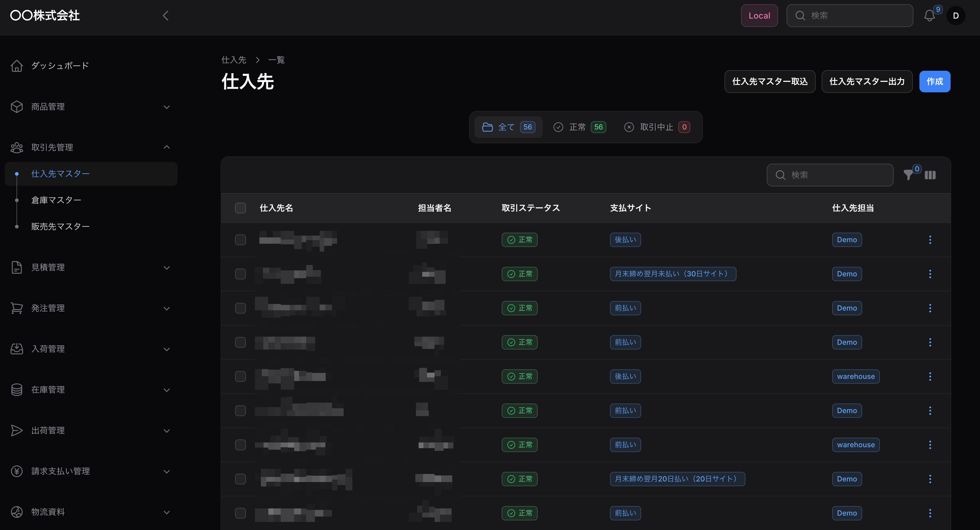Click the 物流資料 chart icon

tap(17, 512)
